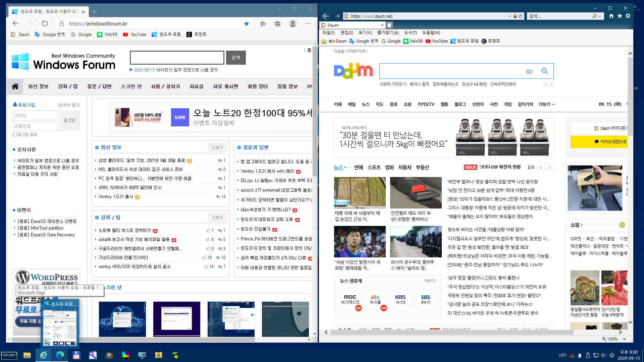Switch to 스포츠 news tab on Daum
The height and width of the screenshot is (362, 644).
coord(374,167)
